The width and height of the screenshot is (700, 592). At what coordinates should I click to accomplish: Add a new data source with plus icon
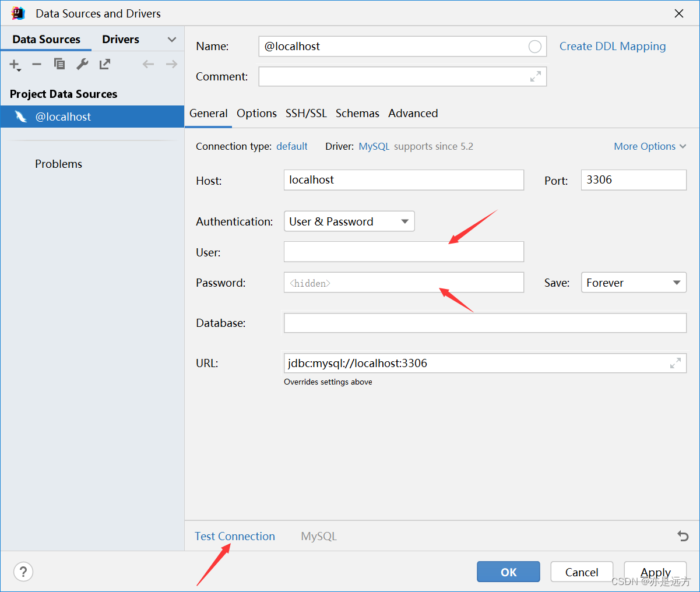pos(15,65)
